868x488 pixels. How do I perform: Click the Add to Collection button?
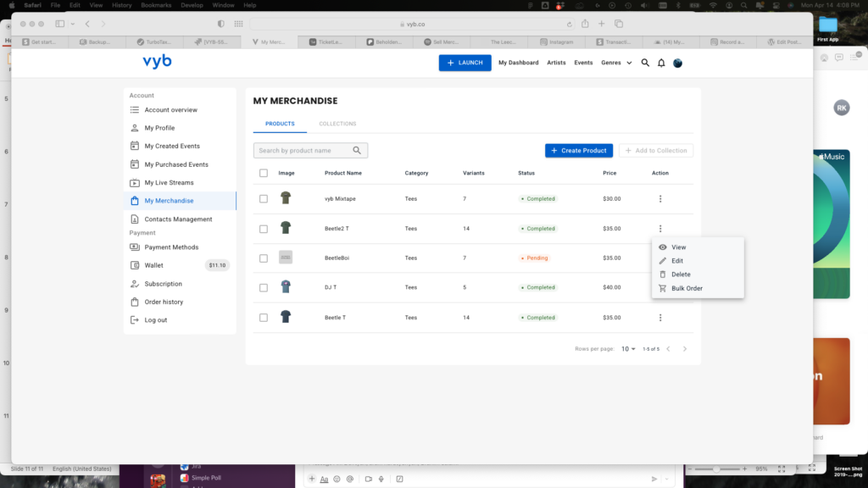656,151
